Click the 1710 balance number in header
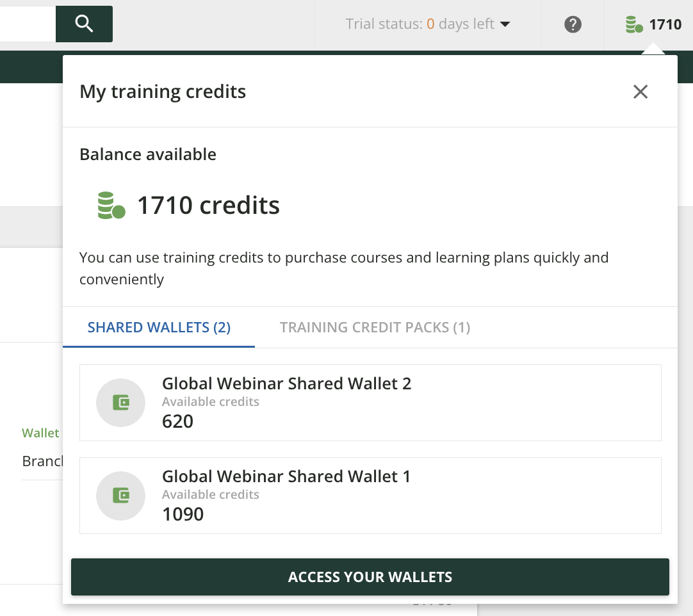Screen dimensions: 693x616 click(665, 25)
